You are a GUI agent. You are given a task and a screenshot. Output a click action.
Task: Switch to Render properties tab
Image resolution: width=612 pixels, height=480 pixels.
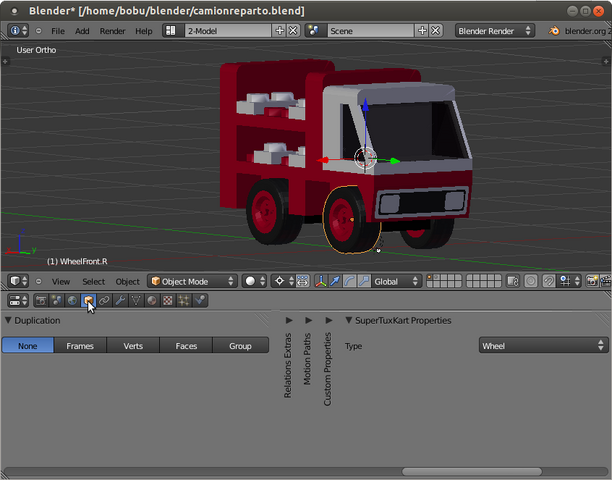pos(41,300)
